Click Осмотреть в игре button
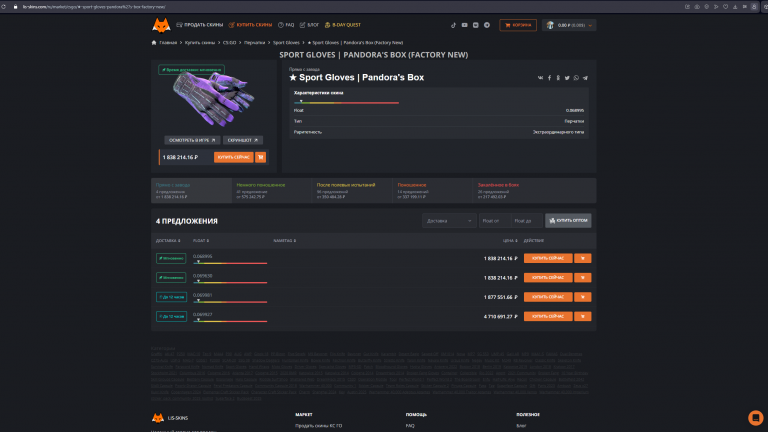This screenshot has width=768, height=432. [192, 140]
